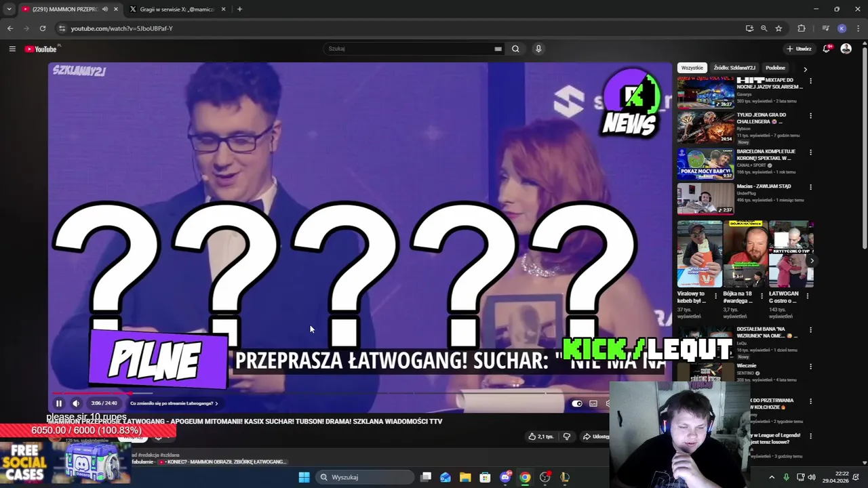Viewport: 868px width, 488px height.
Task: Open the 'Bójka na 18 #wardega' short
Action: [x=745, y=253]
